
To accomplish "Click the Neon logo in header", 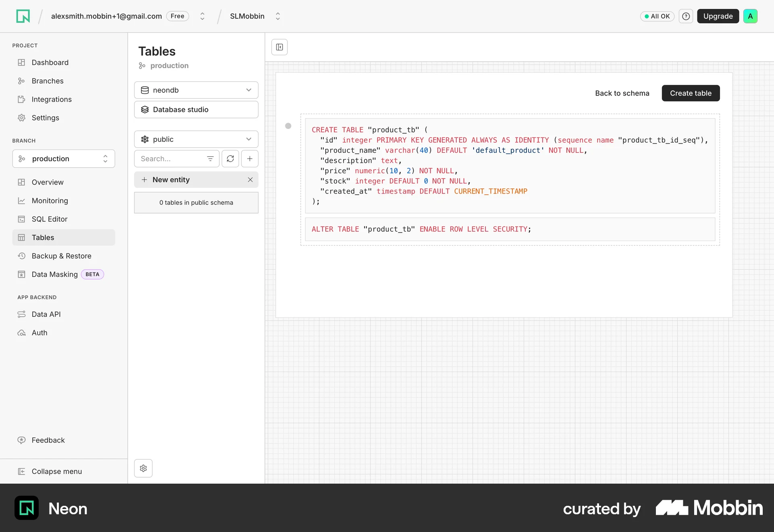I will pos(23,16).
